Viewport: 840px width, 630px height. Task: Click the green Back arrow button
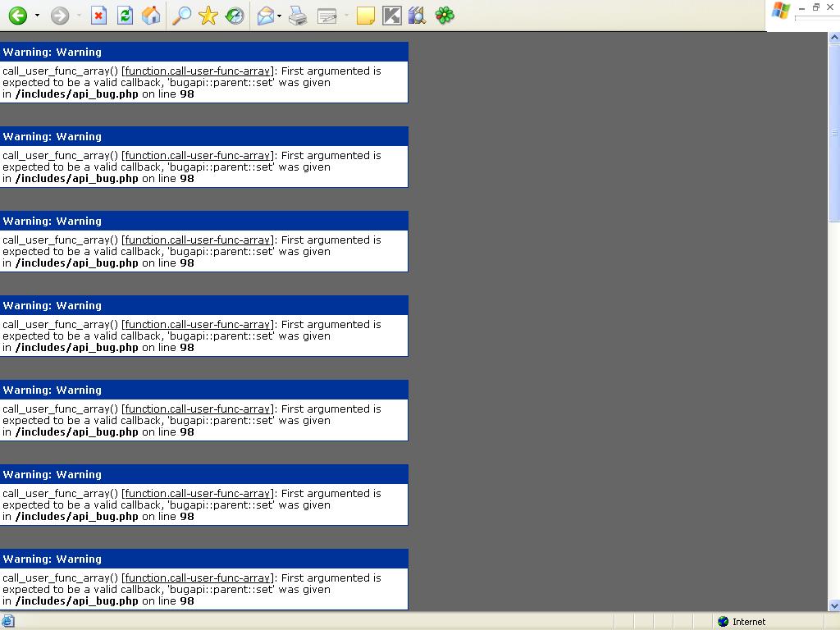click(17, 16)
